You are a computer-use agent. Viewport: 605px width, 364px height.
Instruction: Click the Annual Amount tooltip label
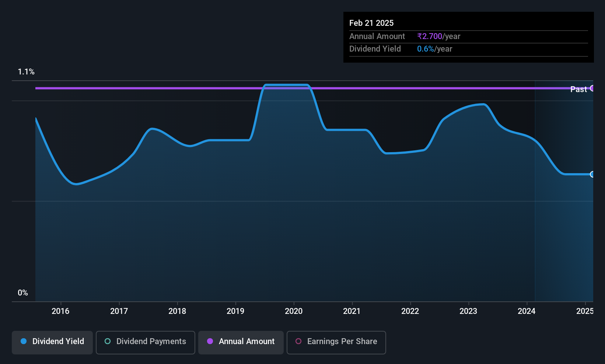(377, 36)
